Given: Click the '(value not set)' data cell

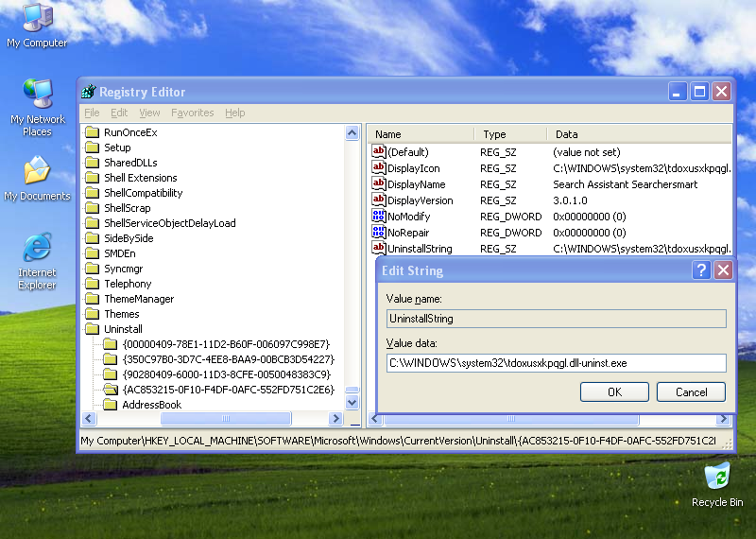Looking at the screenshot, I should tap(586, 152).
